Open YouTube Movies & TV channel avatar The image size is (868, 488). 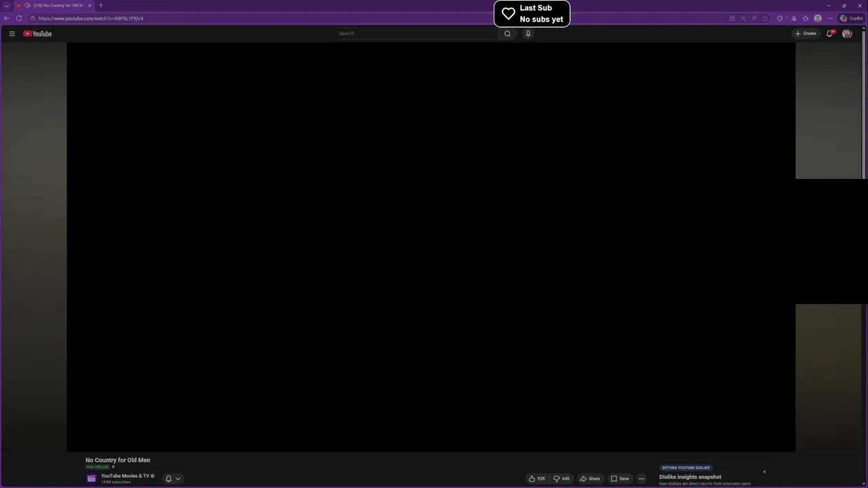[x=92, y=479]
